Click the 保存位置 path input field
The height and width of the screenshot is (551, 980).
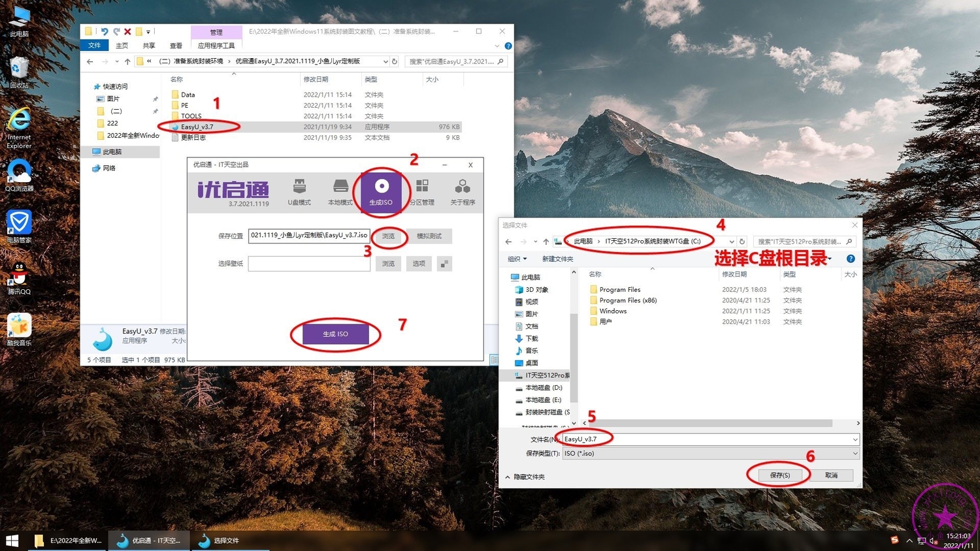(309, 235)
